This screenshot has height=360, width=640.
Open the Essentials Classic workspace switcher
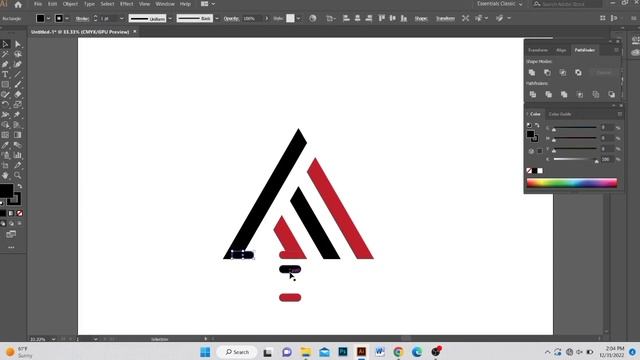pyautogui.click(x=500, y=4)
